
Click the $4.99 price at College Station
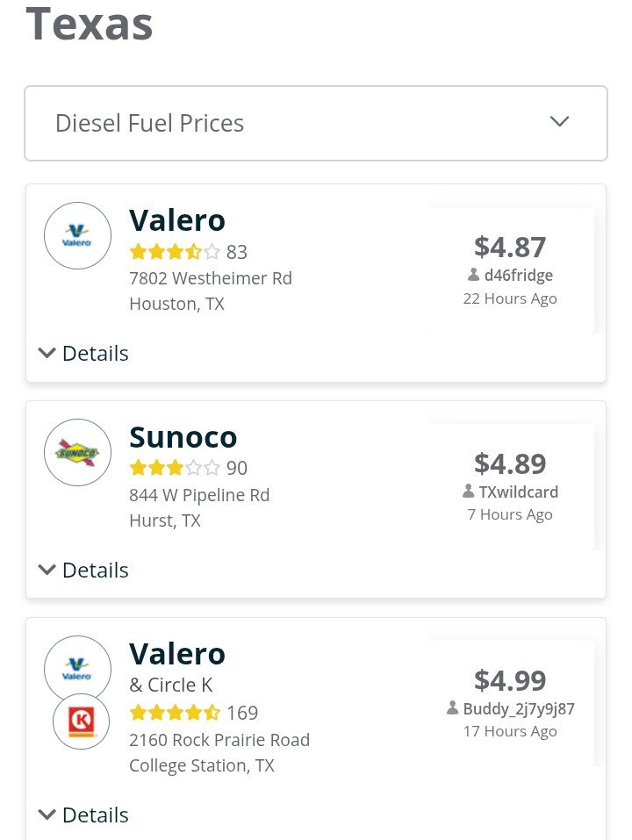click(x=510, y=680)
